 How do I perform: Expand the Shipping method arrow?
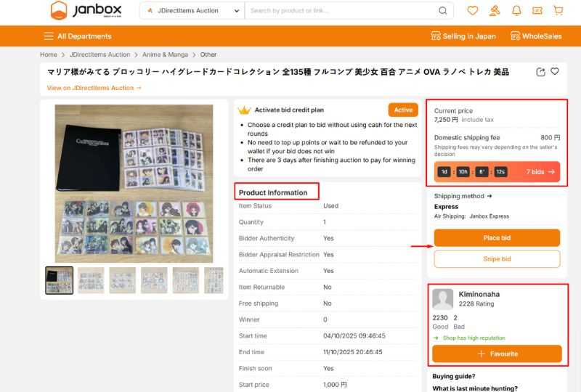pyautogui.click(x=489, y=196)
